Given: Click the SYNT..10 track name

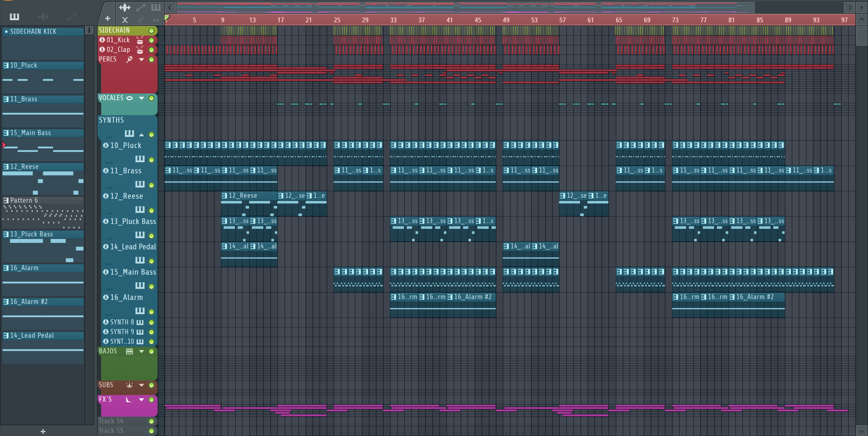Looking at the screenshot, I should pyautogui.click(x=122, y=341).
